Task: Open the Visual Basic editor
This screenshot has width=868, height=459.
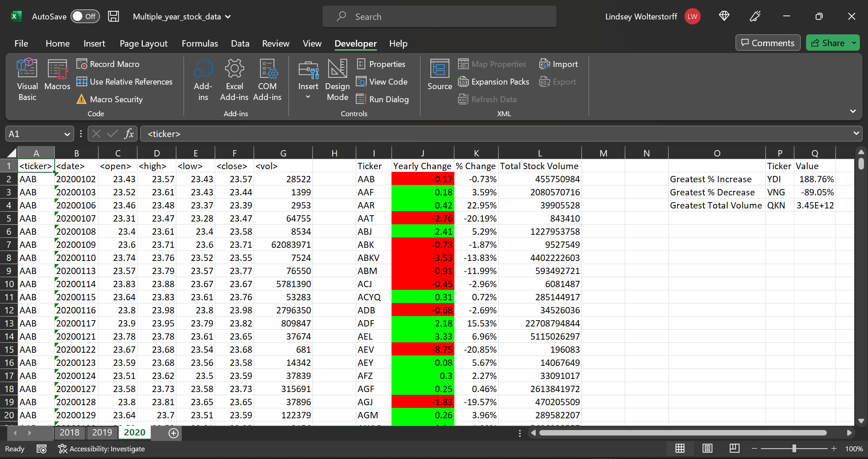Action: (27, 80)
